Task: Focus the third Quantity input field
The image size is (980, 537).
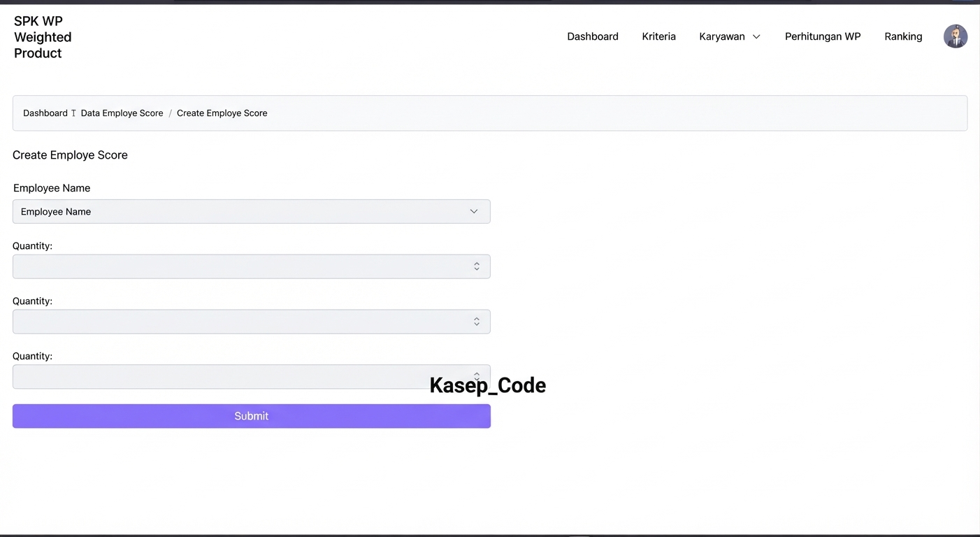Action: click(252, 377)
